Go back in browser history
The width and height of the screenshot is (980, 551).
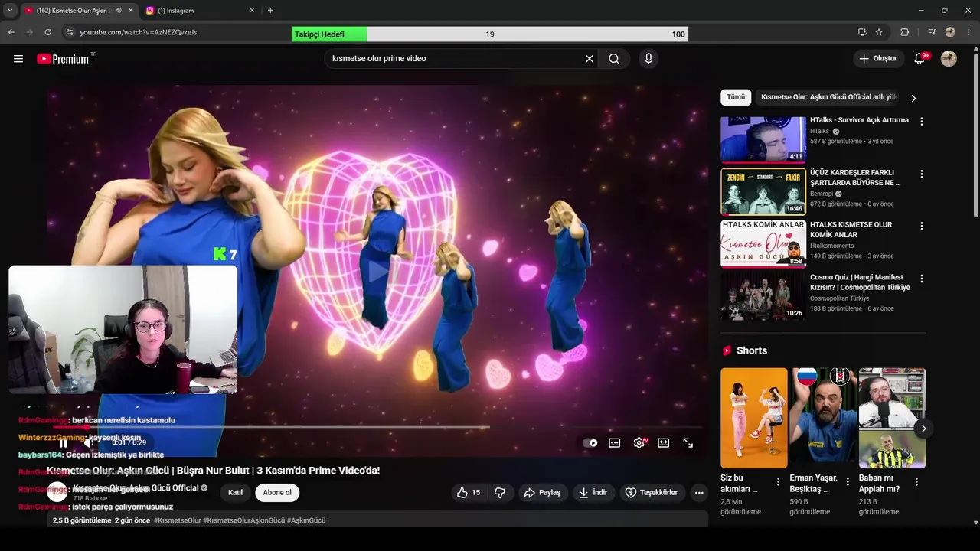[x=11, y=32]
